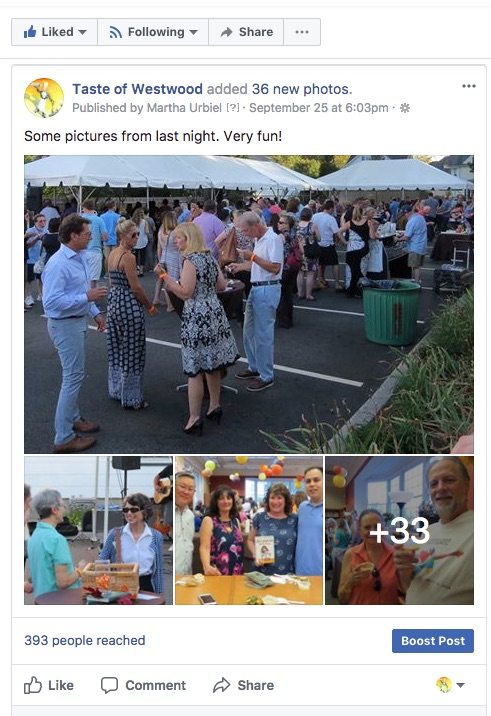Click the Comment speech bubble icon
Viewport: 491px width, 716px height.
point(109,685)
